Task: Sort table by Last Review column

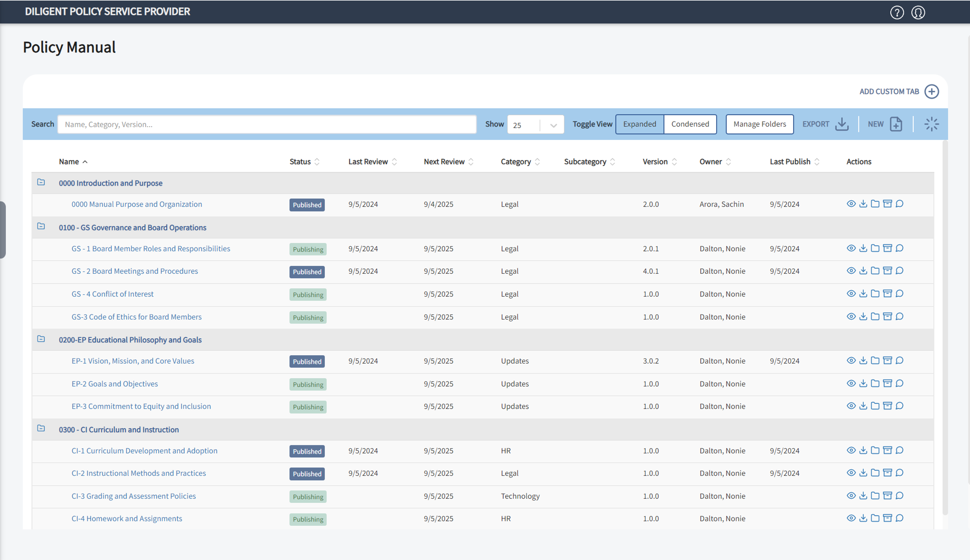Action: [372, 162]
